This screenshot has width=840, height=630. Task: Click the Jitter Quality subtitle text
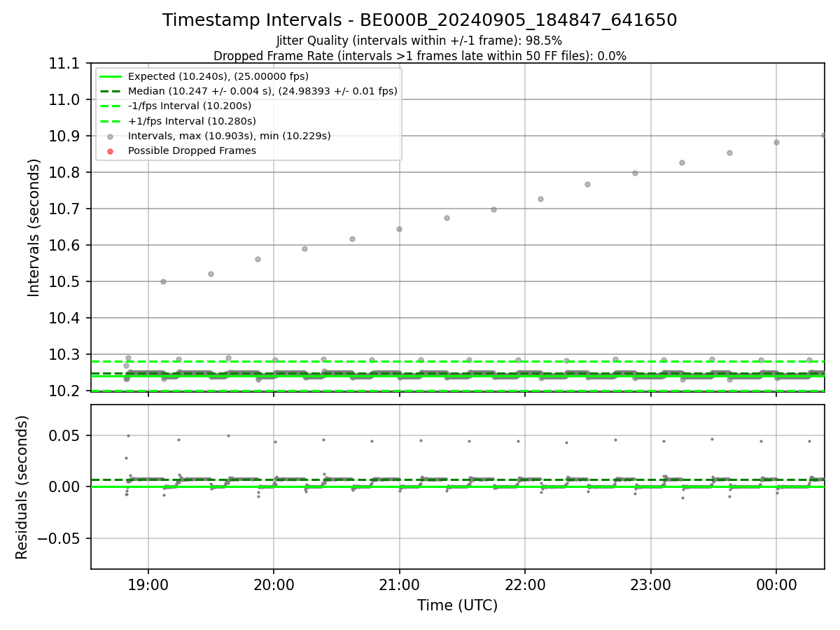point(419,41)
